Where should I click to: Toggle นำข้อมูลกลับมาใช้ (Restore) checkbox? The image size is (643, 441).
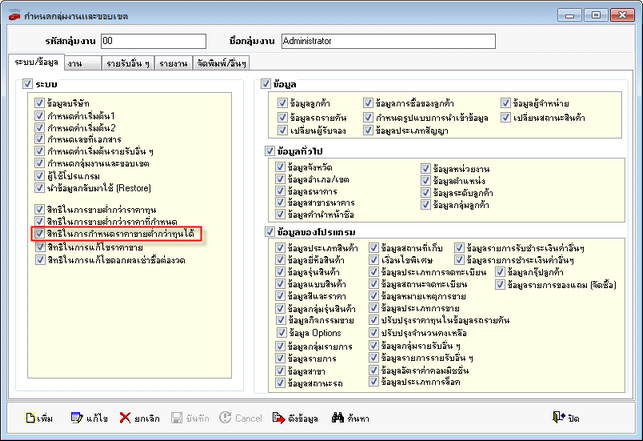pos(39,186)
